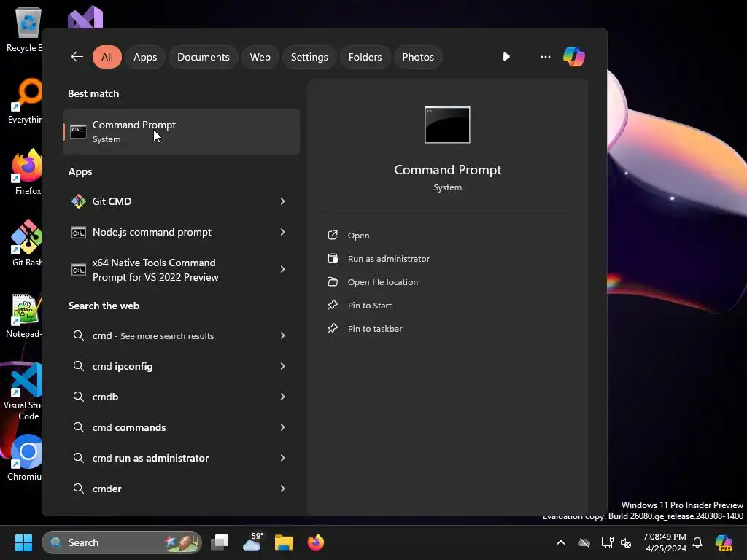Viewport: 747px width, 560px height.
Task: Switch to the Settings filter tab
Action: (309, 57)
